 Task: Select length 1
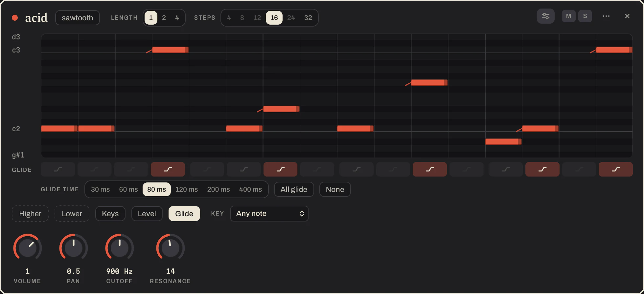[151, 18]
